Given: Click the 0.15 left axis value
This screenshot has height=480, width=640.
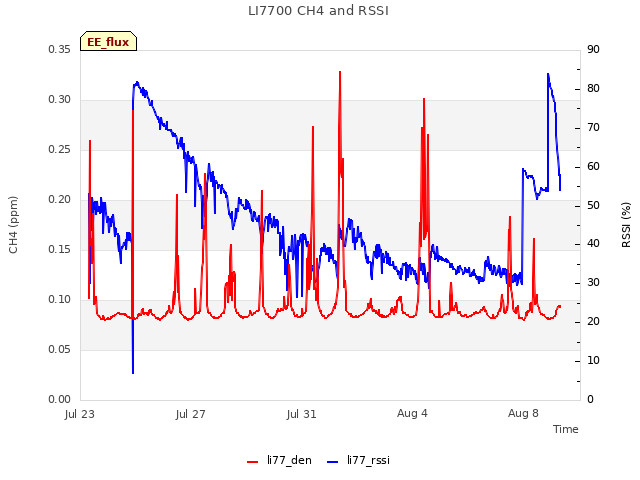Looking at the screenshot, I should [60, 249].
